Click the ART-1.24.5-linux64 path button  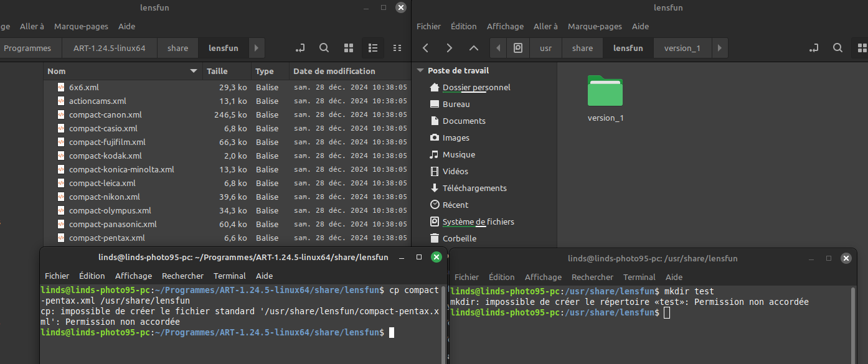point(109,48)
